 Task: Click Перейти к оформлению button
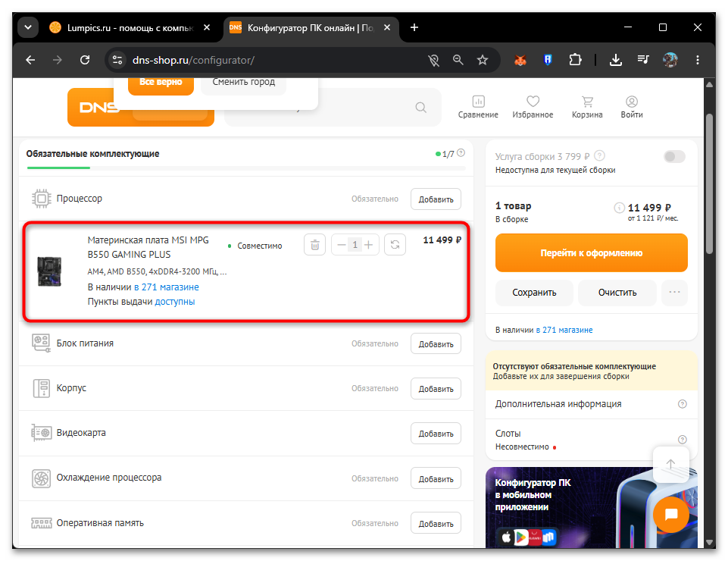591,253
